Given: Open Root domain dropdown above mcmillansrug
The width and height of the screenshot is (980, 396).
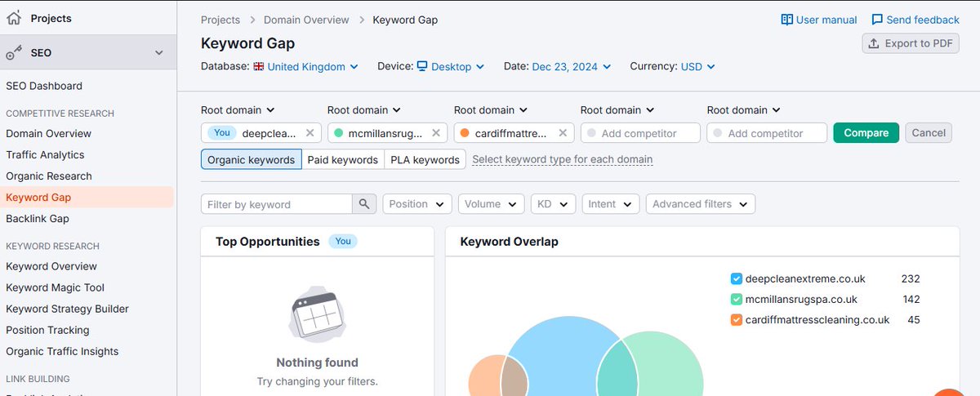Looking at the screenshot, I should 364,110.
